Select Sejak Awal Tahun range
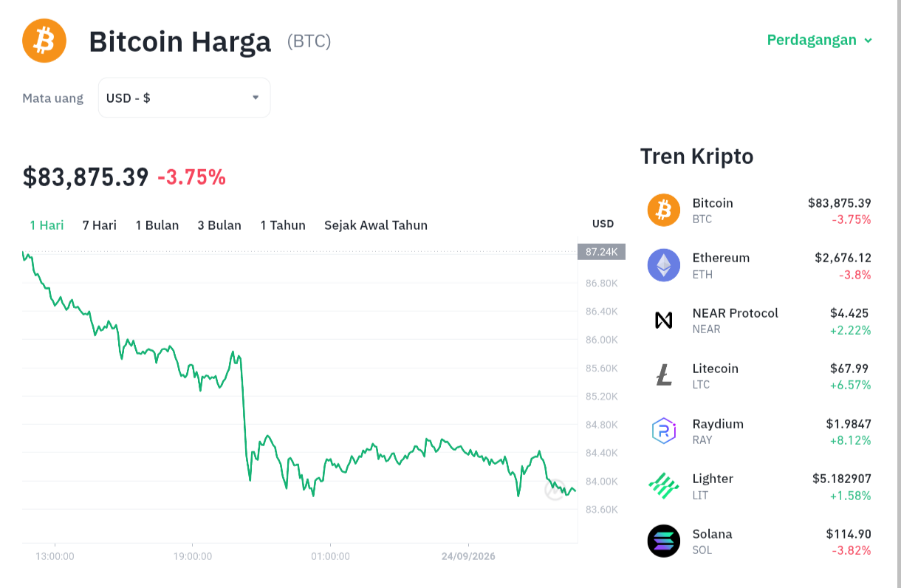Image resolution: width=901 pixels, height=588 pixels. pyautogui.click(x=376, y=225)
